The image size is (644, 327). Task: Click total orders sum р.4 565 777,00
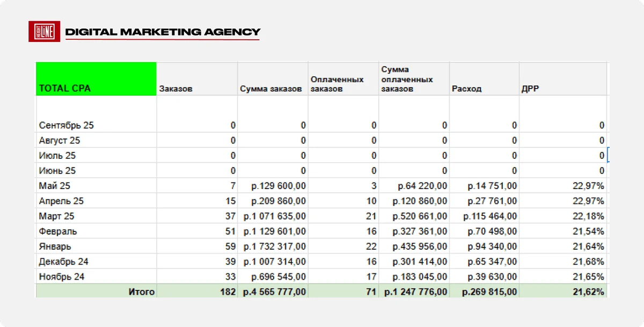273,292
